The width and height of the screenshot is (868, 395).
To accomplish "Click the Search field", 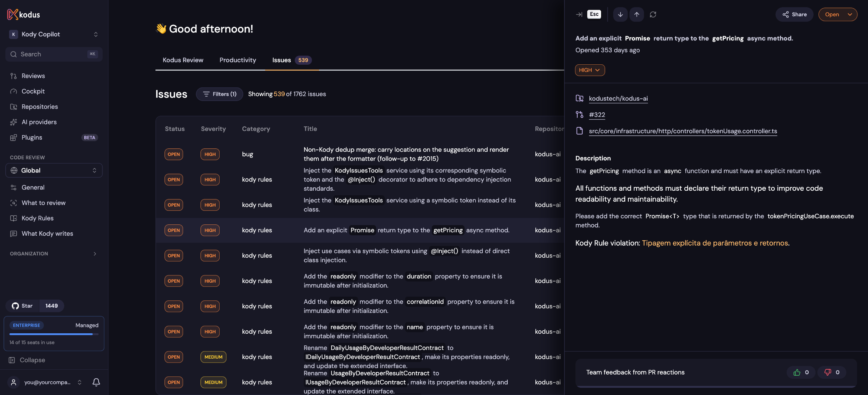I will (54, 54).
